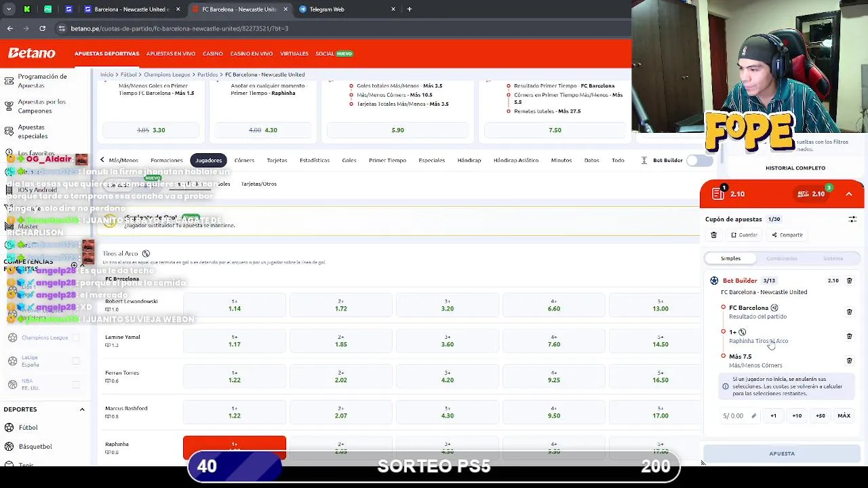Image resolution: width=868 pixels, height=488 pixels.
Task: Open the Virtuales section
Action: click(294, 54)
